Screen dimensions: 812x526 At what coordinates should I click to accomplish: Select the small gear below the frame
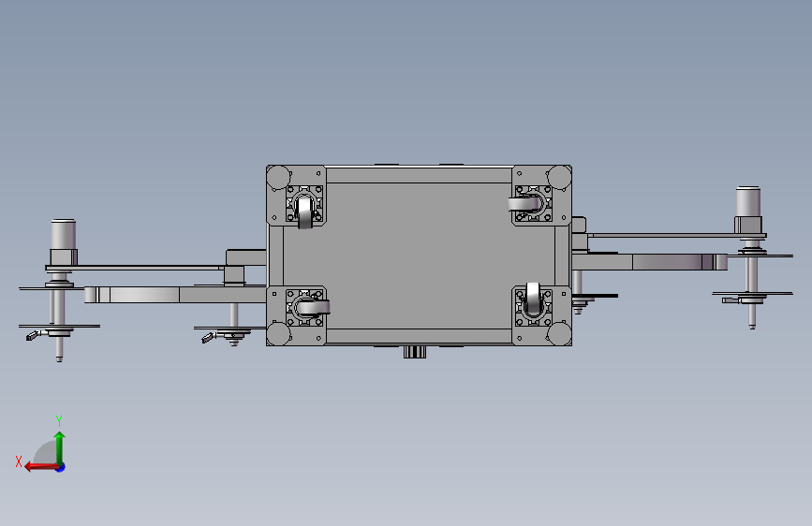[x=415, y=352]
